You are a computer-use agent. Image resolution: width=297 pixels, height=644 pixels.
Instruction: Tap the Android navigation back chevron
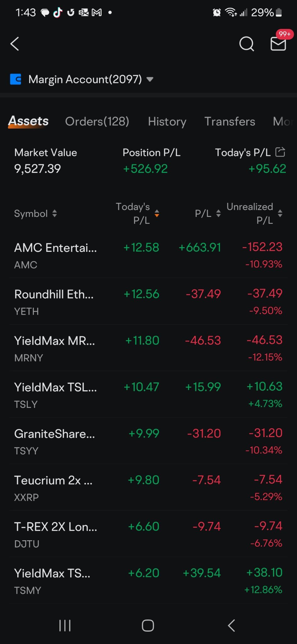231,625
